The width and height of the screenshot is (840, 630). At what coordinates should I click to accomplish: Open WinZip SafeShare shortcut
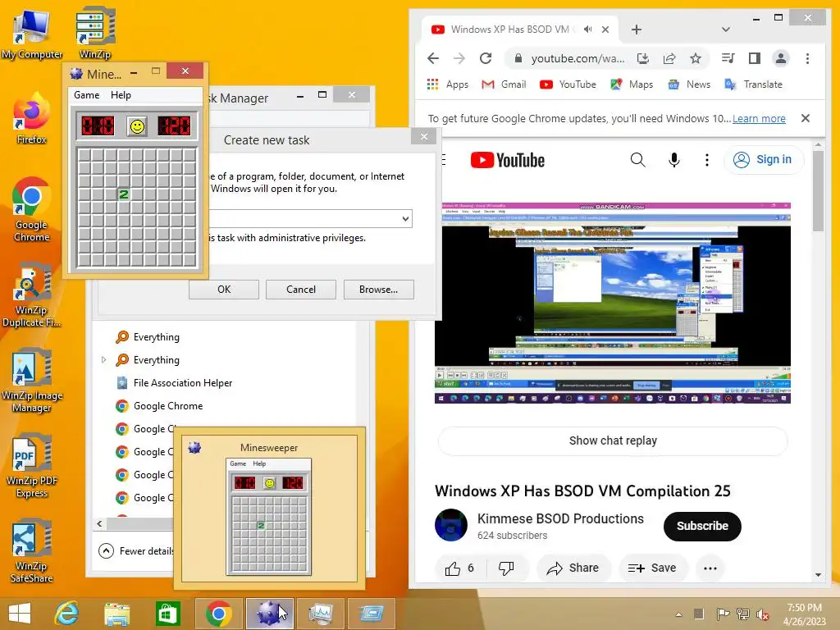[x=32, y=551]
